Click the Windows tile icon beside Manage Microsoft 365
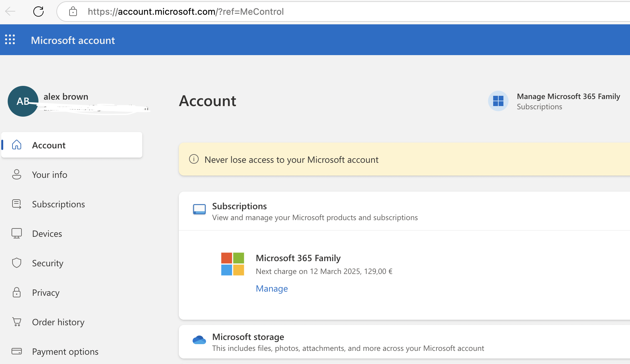This screenshot has width=630, height=364. (498, 101)
